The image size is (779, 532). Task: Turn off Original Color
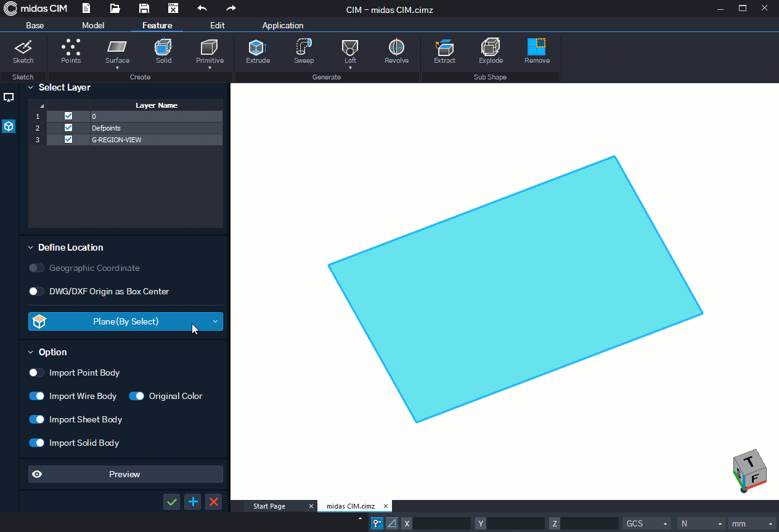(136, 396)
